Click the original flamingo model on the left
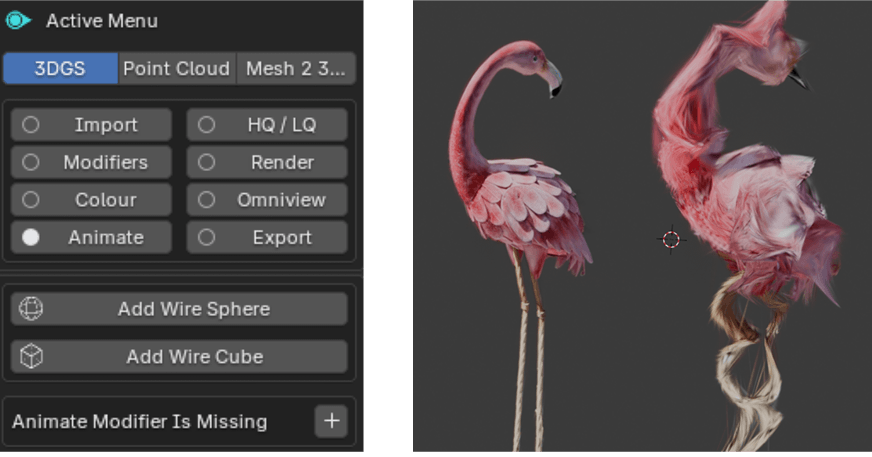This screenshot has width=872, height=457. (520, 200)
